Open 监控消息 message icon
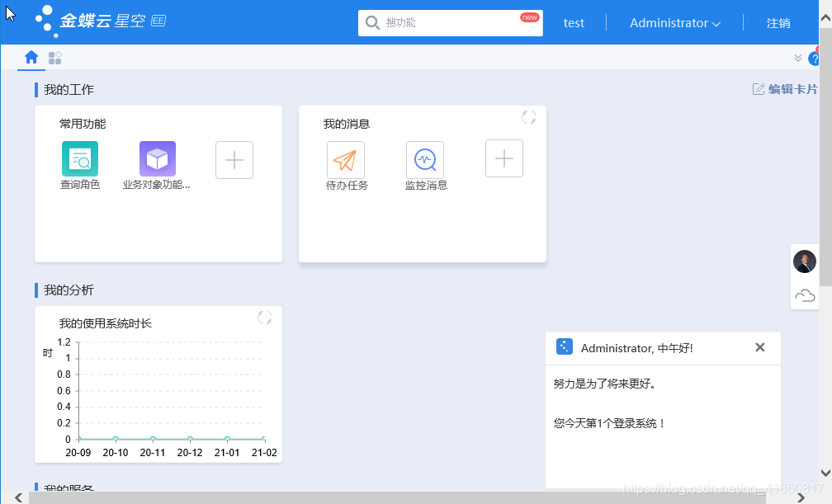The width and height of the screenshot is (832, 504). pos(424,158)
